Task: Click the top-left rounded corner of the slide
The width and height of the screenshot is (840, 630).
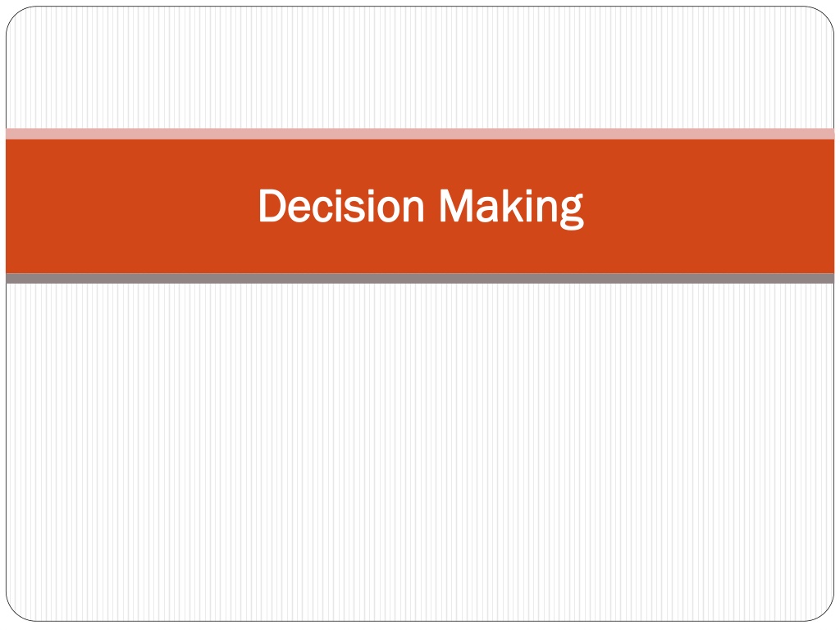Action: coord(15,16)
